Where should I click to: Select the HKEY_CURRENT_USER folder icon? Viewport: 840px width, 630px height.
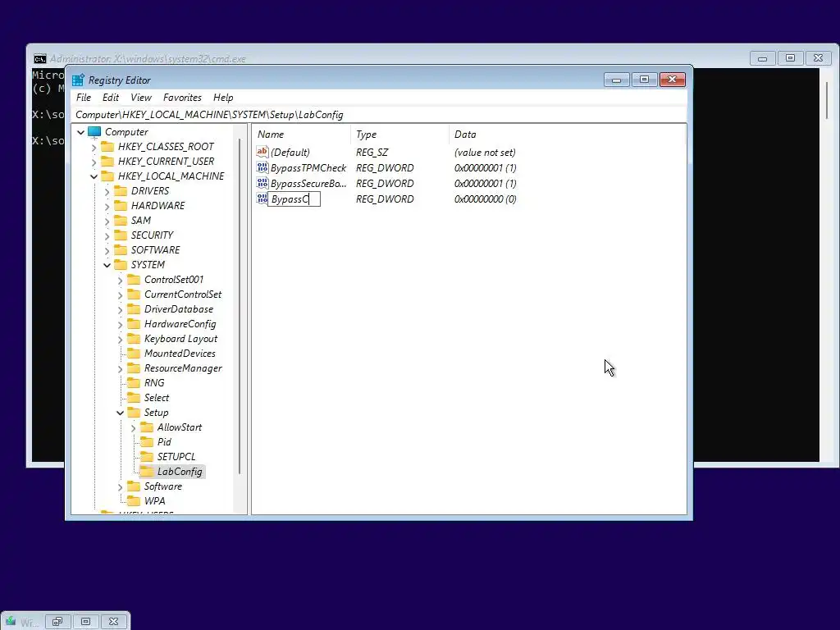pos(107,162)
